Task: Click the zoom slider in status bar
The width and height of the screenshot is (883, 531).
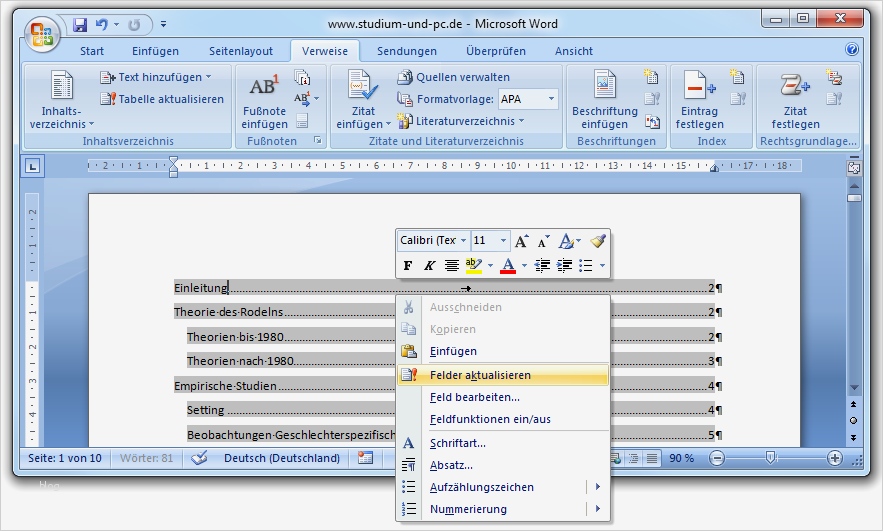Action: (770, 457)
